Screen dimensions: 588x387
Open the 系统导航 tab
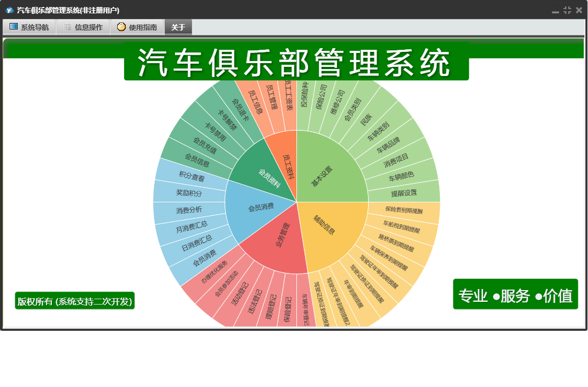tap(29, 27)
